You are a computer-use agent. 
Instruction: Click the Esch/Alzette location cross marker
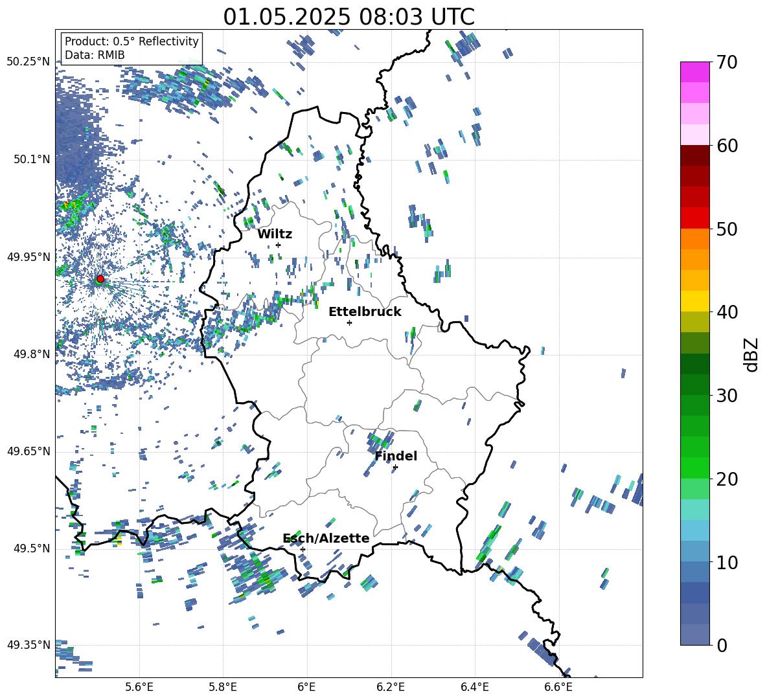click(x=303, y=549)
